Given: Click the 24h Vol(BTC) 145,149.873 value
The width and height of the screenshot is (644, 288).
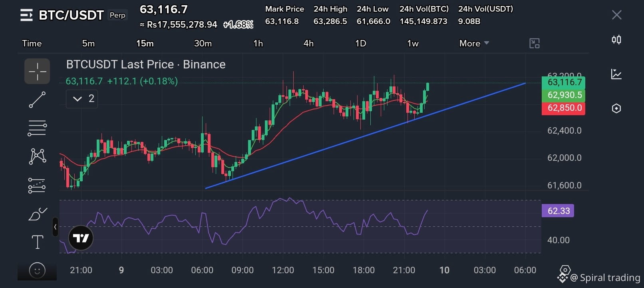Looking at the screenshot, I should (x=423, y=21).
